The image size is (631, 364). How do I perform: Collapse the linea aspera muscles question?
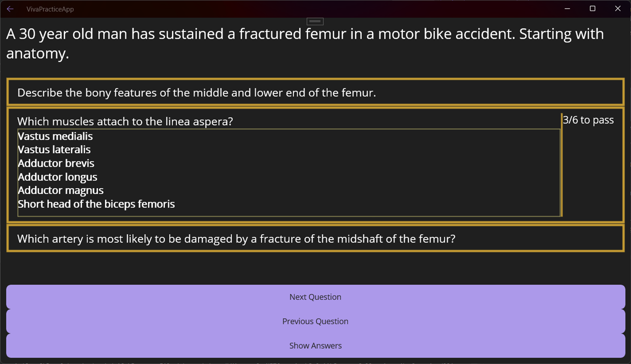[x=125, y=121]
